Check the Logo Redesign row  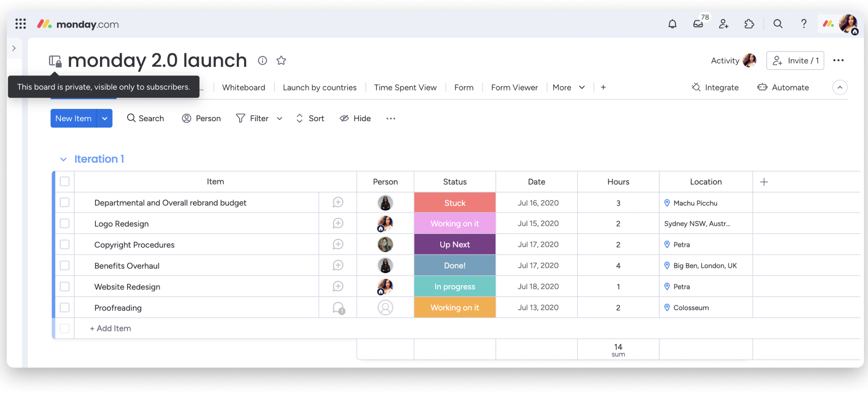click(65, 223)
